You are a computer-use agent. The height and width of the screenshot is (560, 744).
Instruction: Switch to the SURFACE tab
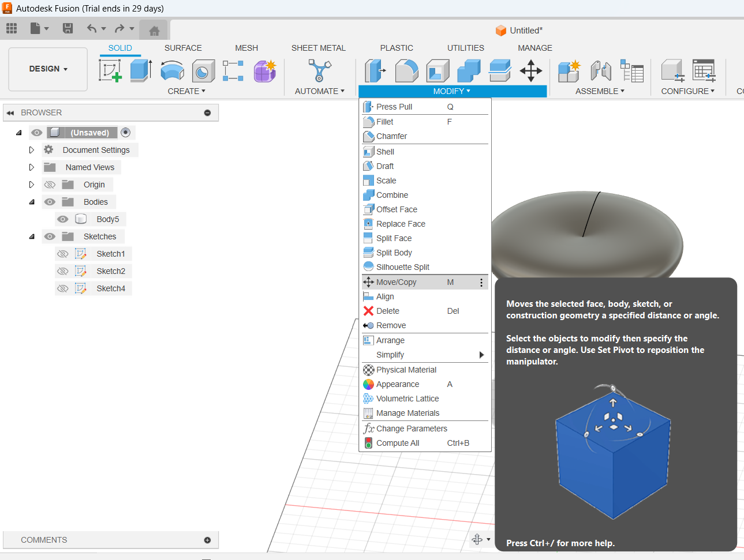(183, 48)
